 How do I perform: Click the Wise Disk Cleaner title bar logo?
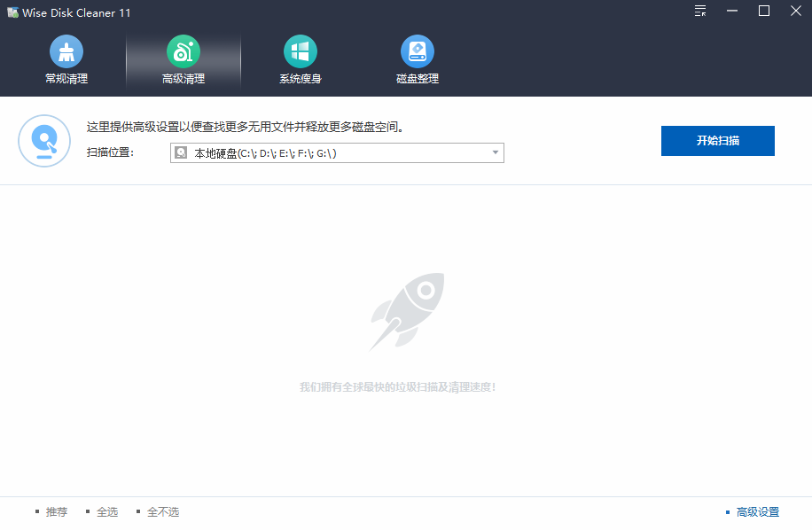tap(12, 12)
